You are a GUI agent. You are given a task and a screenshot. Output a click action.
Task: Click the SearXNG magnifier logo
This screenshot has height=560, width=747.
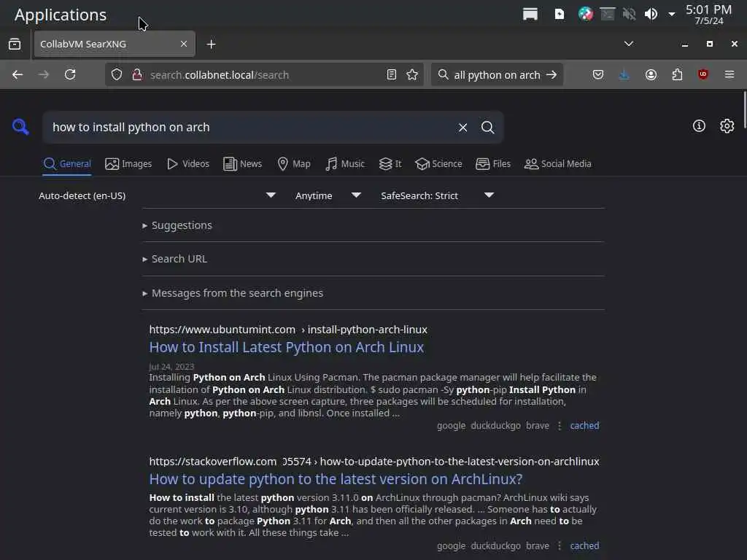click(20, 127)
